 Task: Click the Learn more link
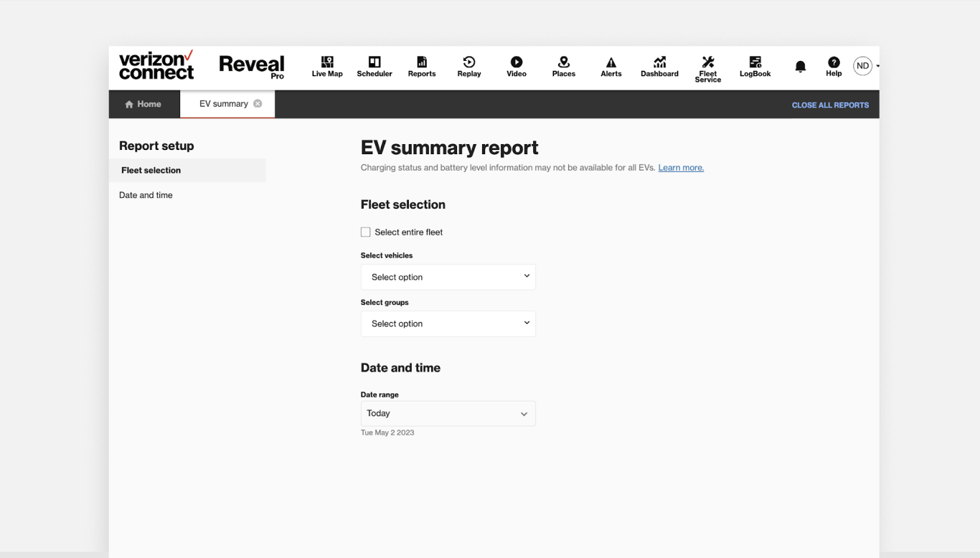click(x=680, y=167)
